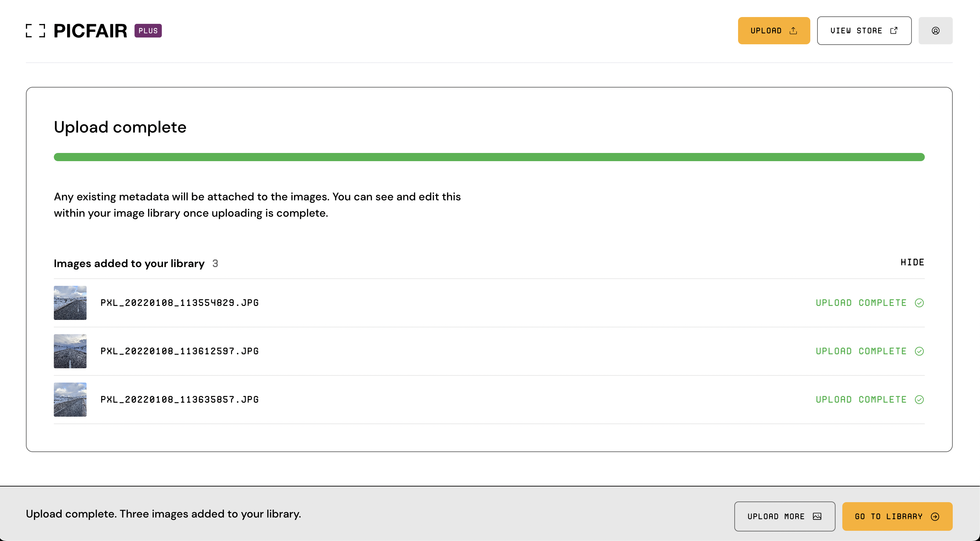980x541 pixels.
Task: Click the 'Upload complete' heading
Action: pos(120,127)
